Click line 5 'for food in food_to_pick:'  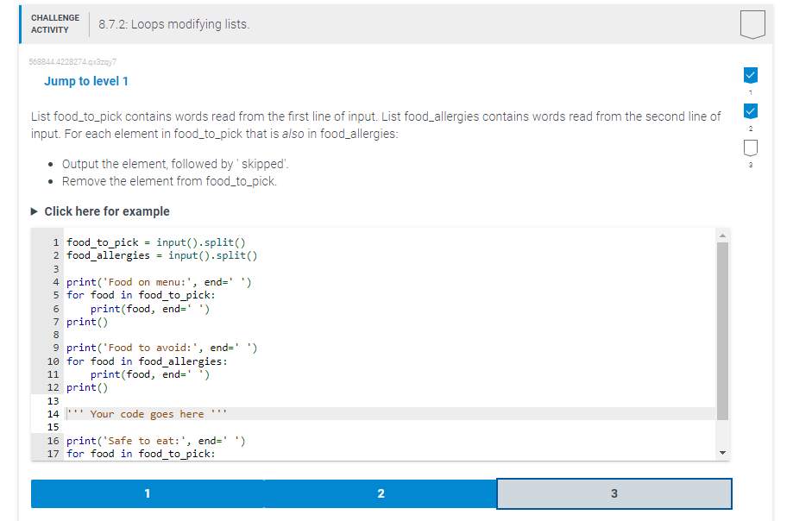click(141, 295)
